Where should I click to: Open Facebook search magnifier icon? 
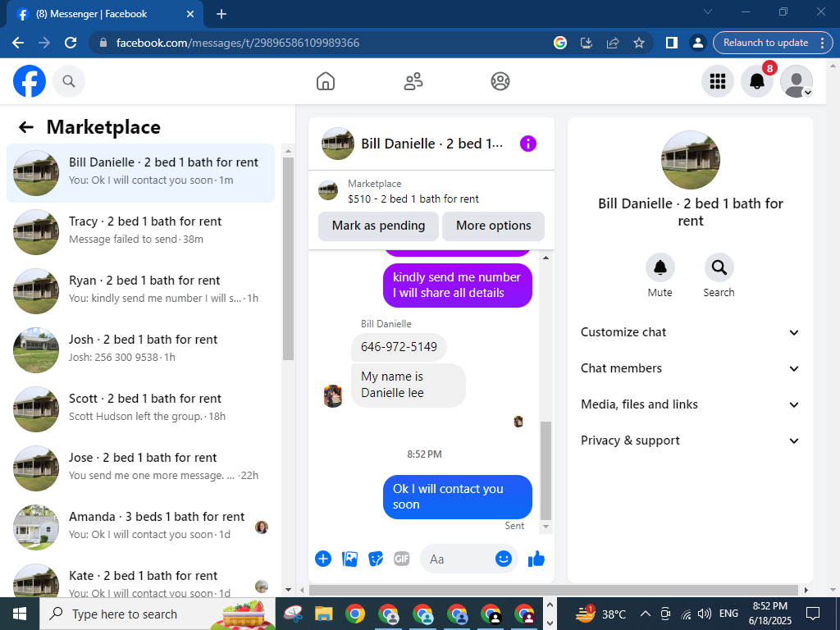point(69,81)
